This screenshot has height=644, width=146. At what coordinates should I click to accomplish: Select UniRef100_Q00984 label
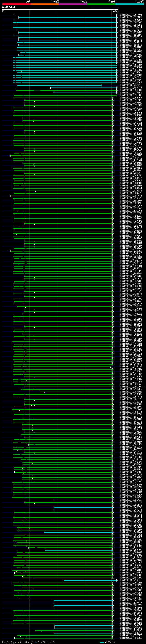[131, 588]
